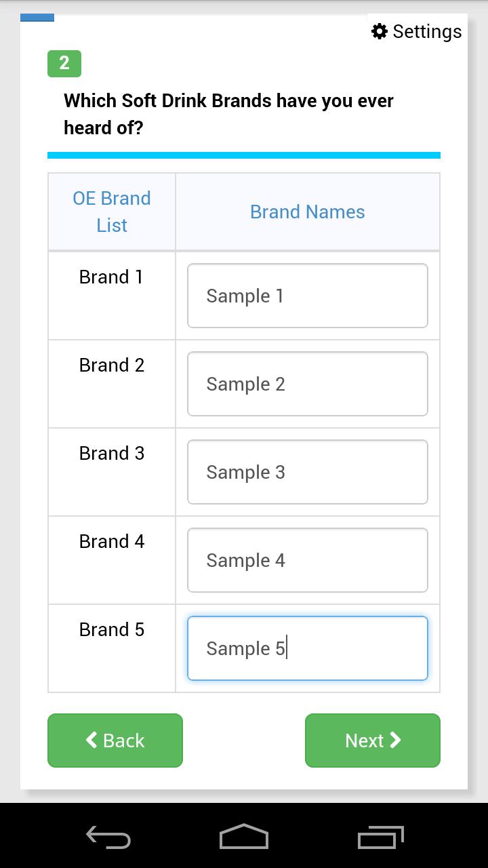The width and height of the screenshot is (488, 868).
Task: Click the Brand 5 row label
Action: pos(111,629)
